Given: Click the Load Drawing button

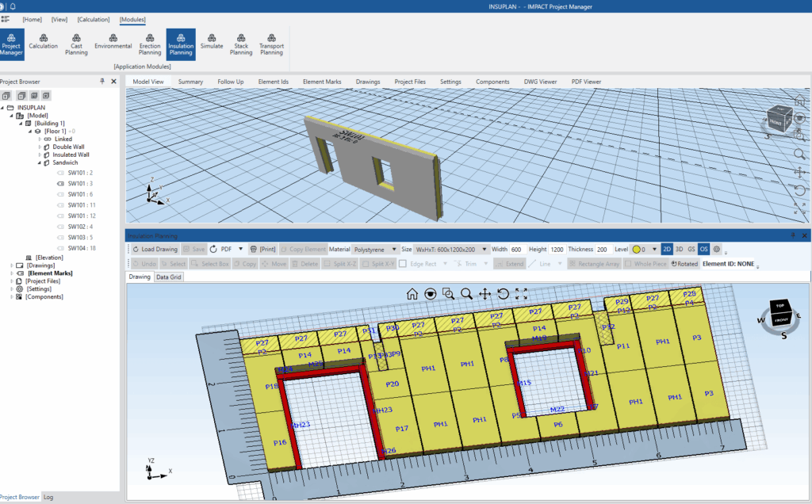Looking at the screenshot, I should click(x=157, y=248).
